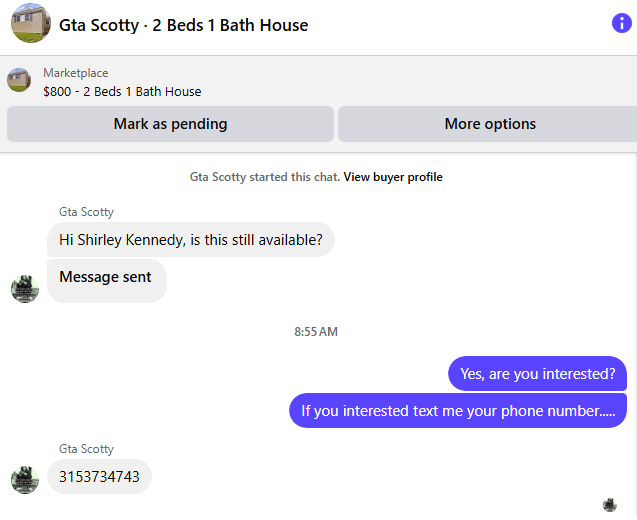This screenshot has height=520, width=637.
Task: Select the Marketplace label above listing price
Action: coord(76,73)
